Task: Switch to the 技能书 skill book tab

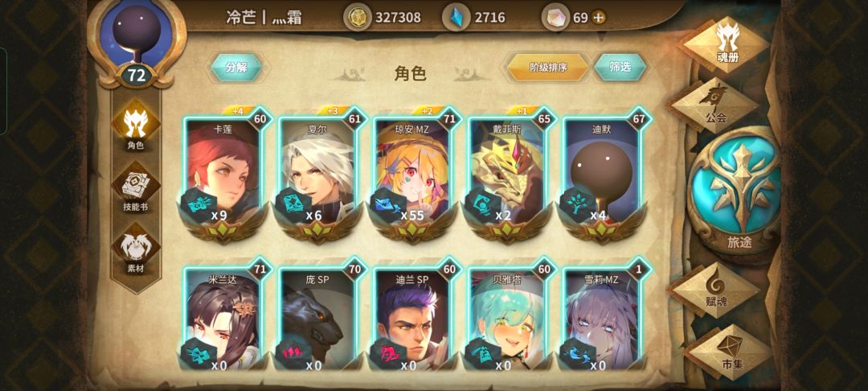Action: [136, 188]
